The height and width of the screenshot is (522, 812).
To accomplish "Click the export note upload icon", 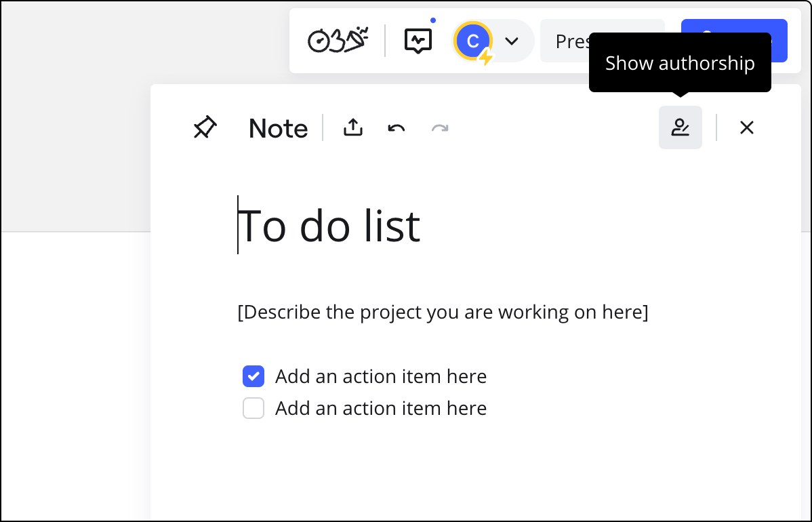I will pos(353,127).
